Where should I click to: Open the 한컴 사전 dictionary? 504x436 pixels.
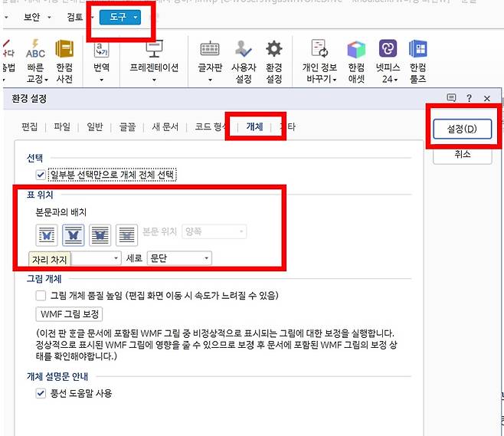[64, 61]
